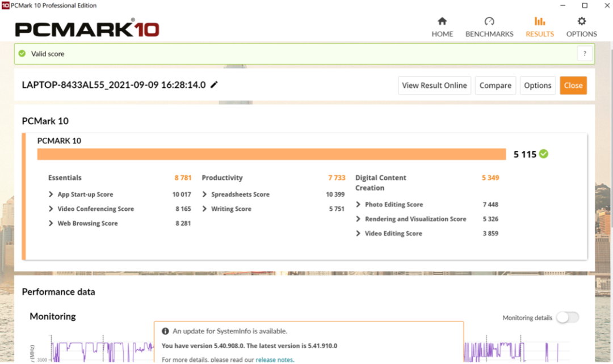
Task: Expand Spreadsheets Score details
Action: click(204, 194)
